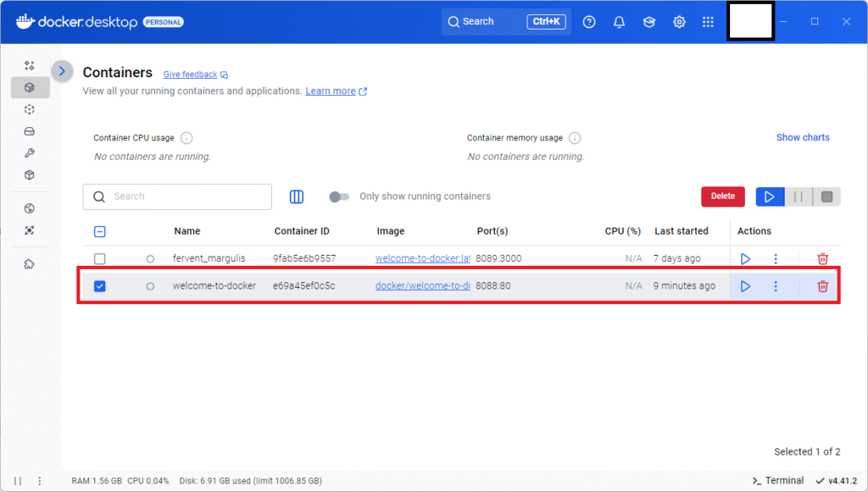
Task: Open Builds wrench sidebar icon
Action: (x=30, y=153)
